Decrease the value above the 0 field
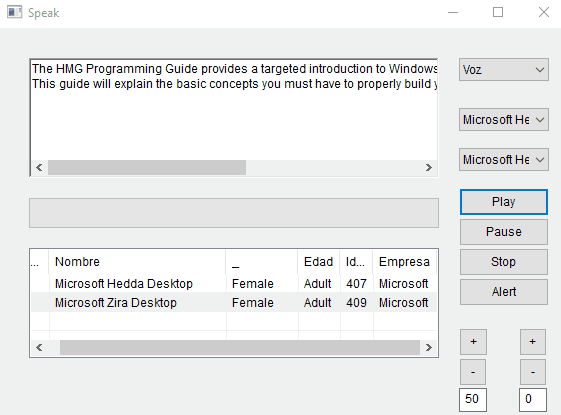This screenshot has width=561, height=415. tap(533, 372)
